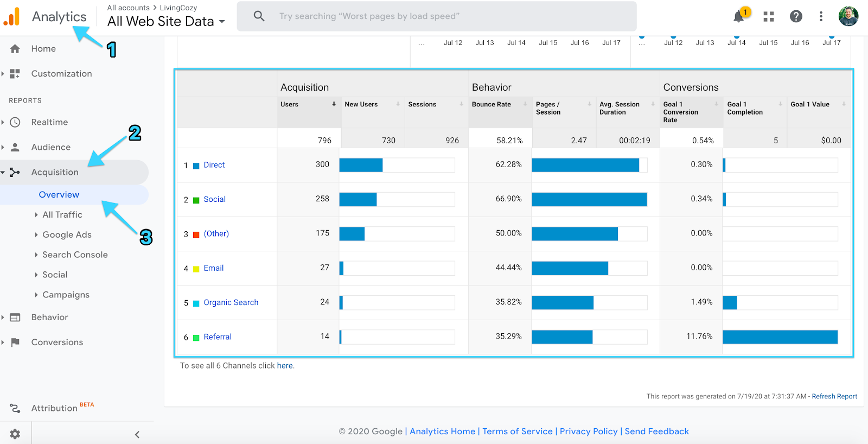Viewport: 868px width, 444px height.
Task: Click the Conversions flag icon
Action: (15, 342)
